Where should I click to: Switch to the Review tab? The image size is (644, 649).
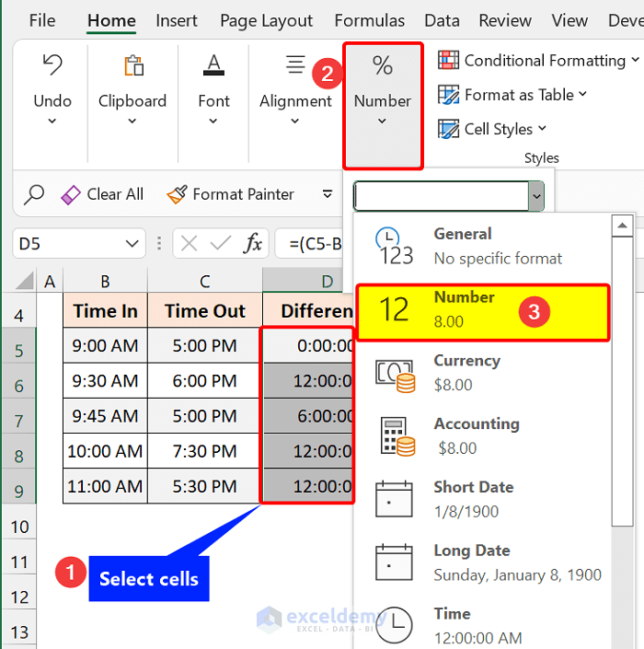(x=505, y=20)
